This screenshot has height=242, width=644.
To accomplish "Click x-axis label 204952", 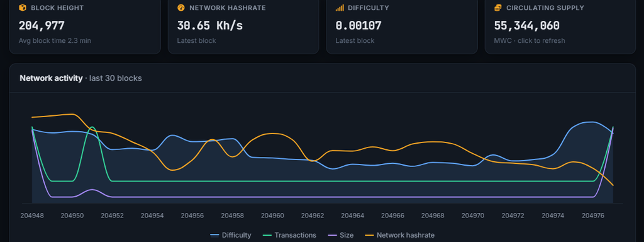I will pos(112,216).
